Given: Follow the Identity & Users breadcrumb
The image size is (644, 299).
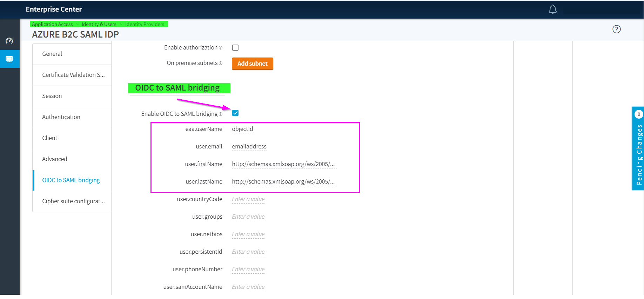Looking at the screenshot, I should [99, 24].
